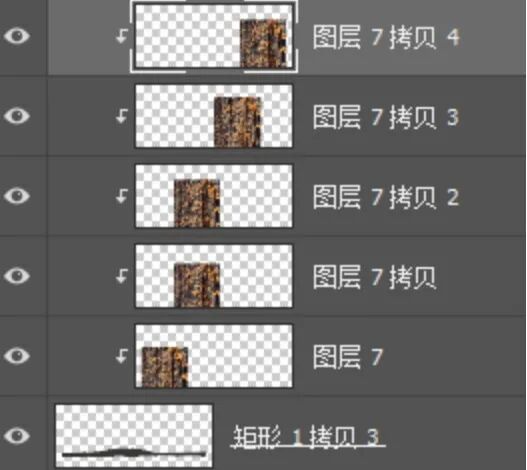527x470 pixels.
Task: Toggle visibility of 图层 7 拷贝 3
Action: pos(17,116)
